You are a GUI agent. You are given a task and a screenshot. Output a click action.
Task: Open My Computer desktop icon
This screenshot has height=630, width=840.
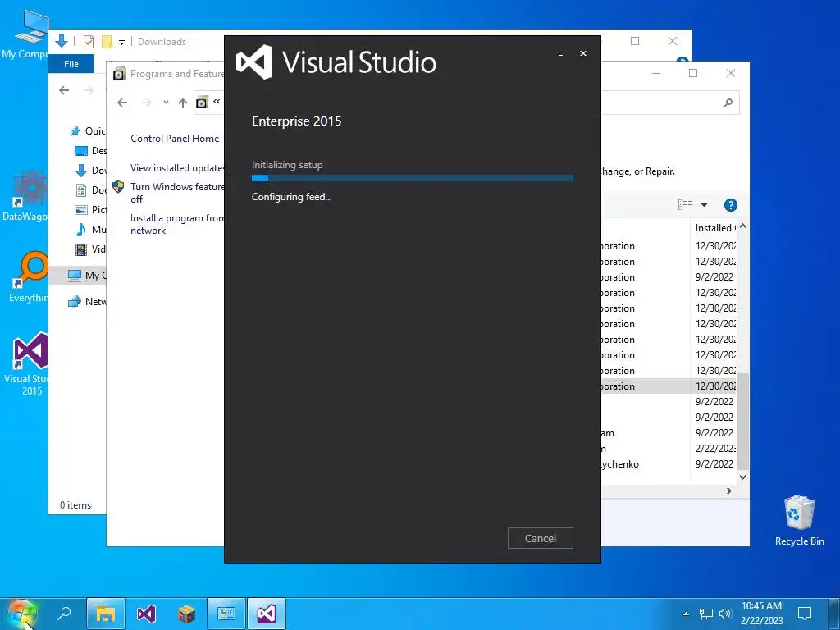pyautogui.click(x=25, y=34)
